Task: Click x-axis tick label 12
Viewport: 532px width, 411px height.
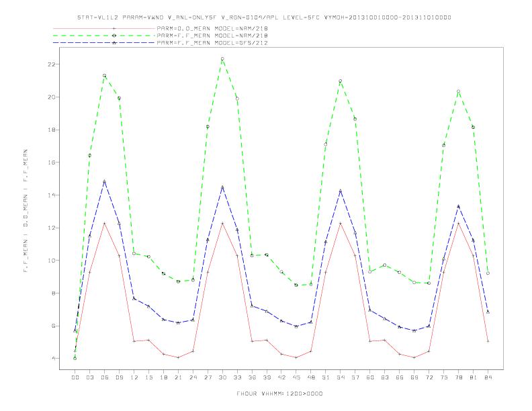Action: coord(134,377)
